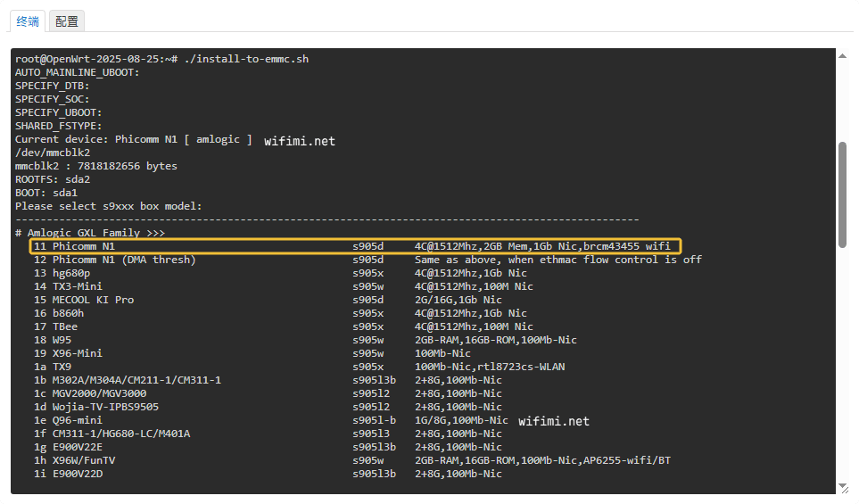
Task: Click the '15 MECOOL KI Pro' row
Action: click(268, 300)
